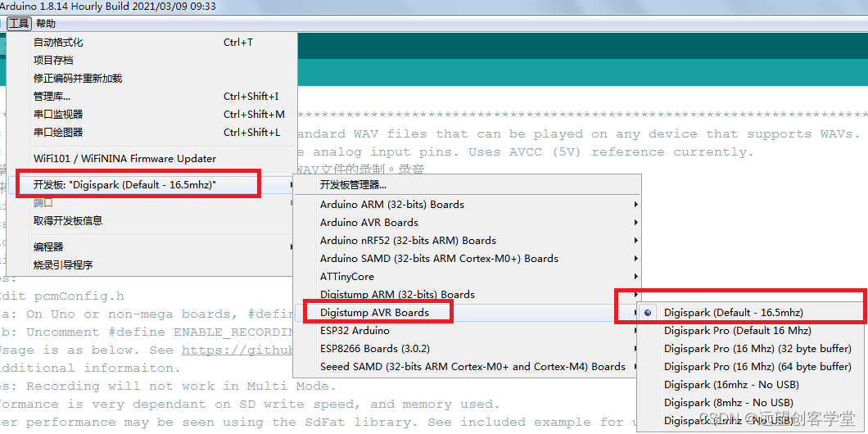Screen dimensions: 868x434
Task: Open the 工具 menu in the menu bar
Action: tap(19, 23)
